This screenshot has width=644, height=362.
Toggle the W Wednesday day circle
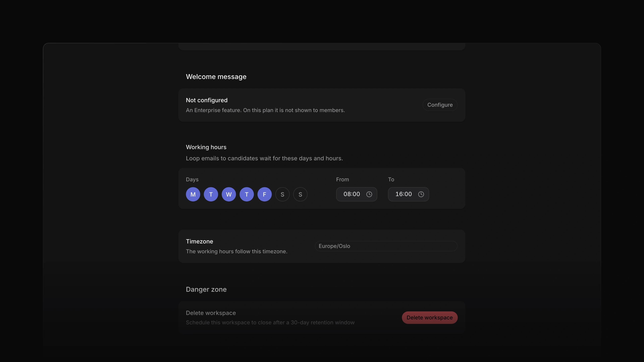tap(229, 194)
